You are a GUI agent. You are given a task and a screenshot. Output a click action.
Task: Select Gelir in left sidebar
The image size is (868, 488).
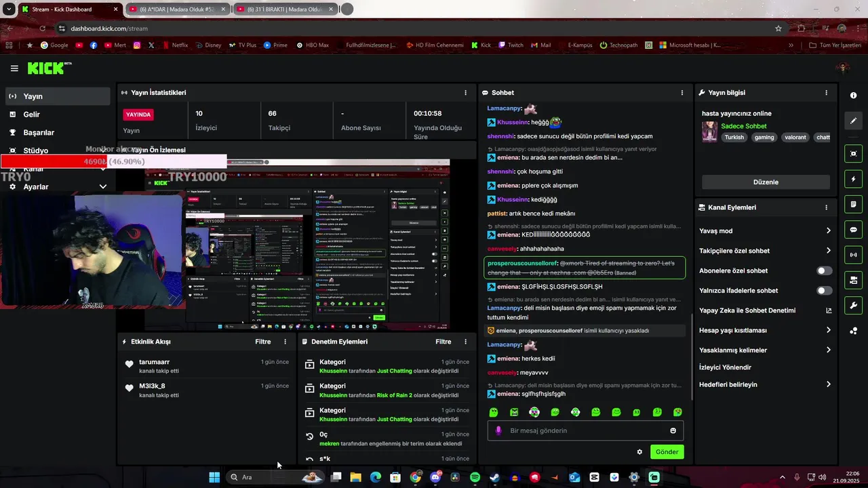[57, 115]
